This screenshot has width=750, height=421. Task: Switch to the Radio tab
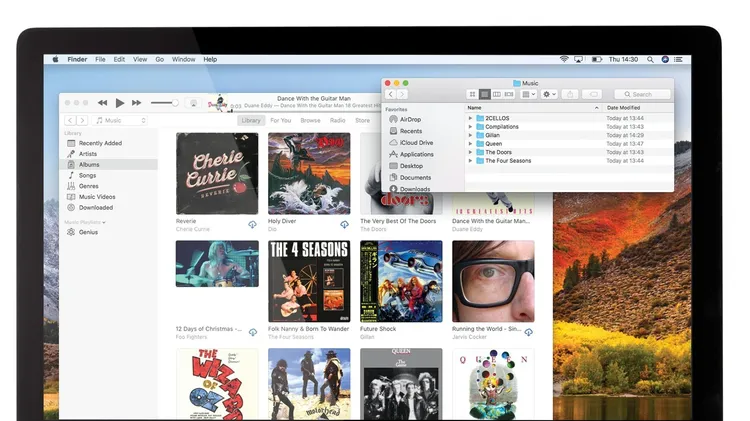pos(338,121)
